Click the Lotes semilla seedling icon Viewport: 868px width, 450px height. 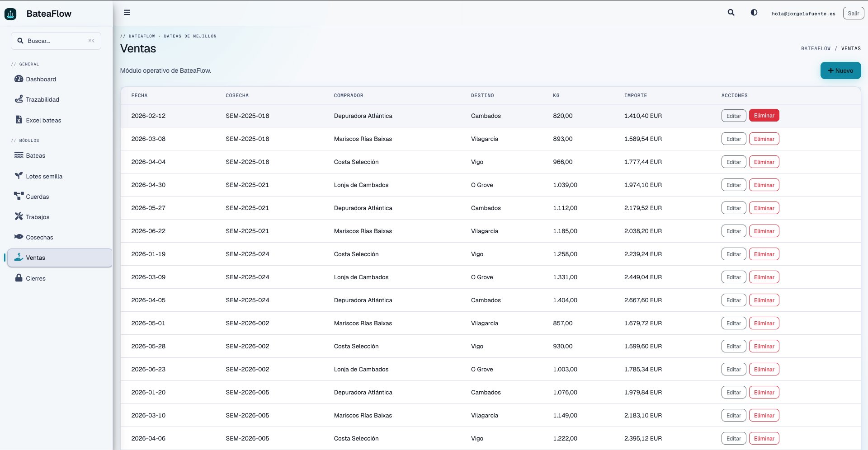click(19, 176)
